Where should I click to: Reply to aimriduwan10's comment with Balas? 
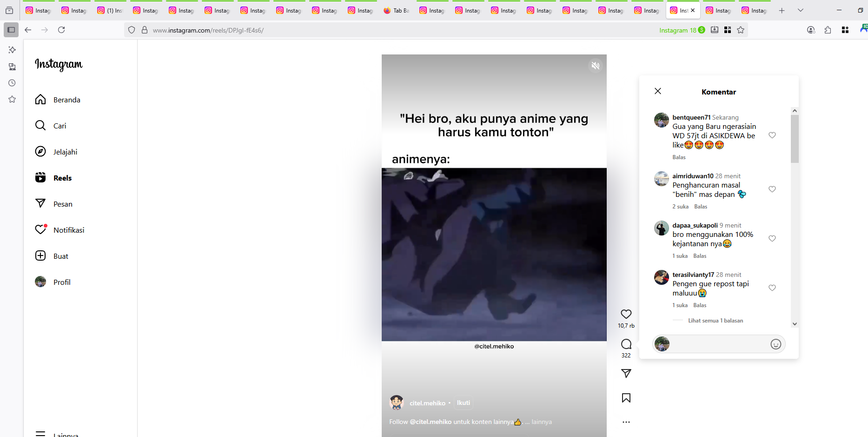(x=701, y=207)
